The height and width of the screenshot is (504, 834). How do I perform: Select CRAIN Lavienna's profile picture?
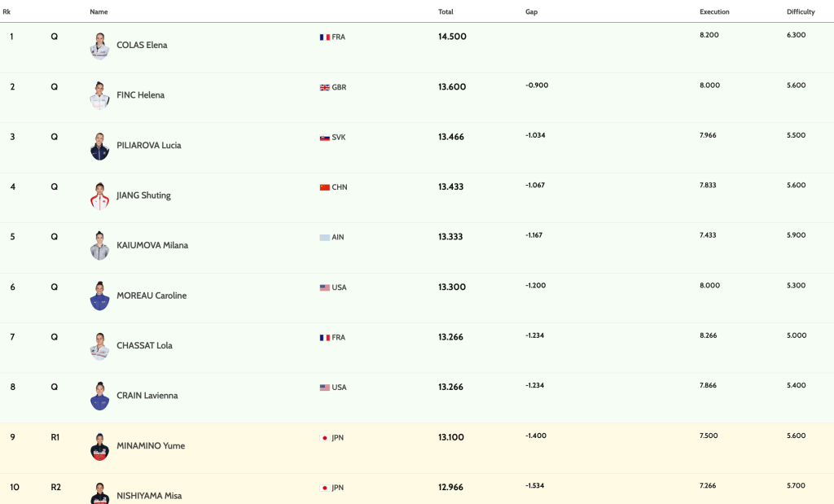point(99,396)
